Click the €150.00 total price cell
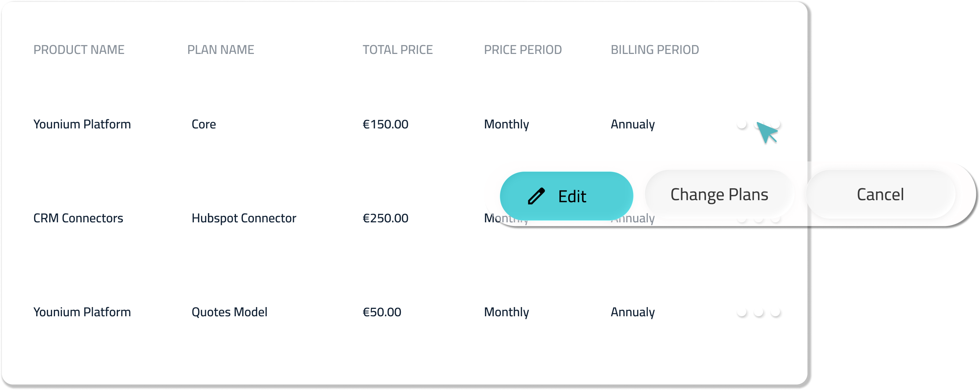 pos(385,124)
